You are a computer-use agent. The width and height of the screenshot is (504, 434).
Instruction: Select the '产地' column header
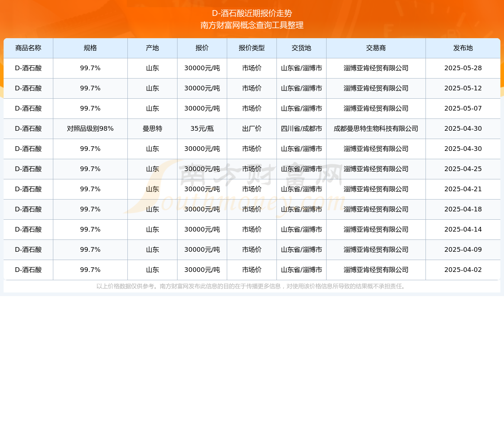(x=153, y=48)
